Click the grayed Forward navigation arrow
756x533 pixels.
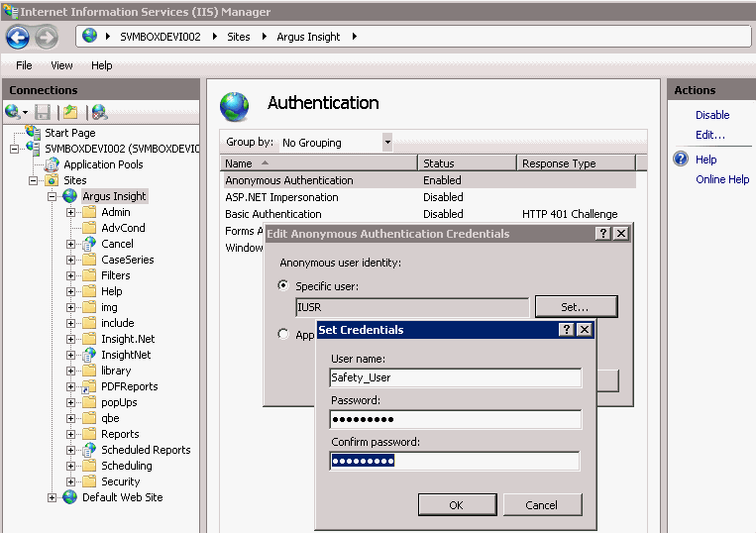47,37
